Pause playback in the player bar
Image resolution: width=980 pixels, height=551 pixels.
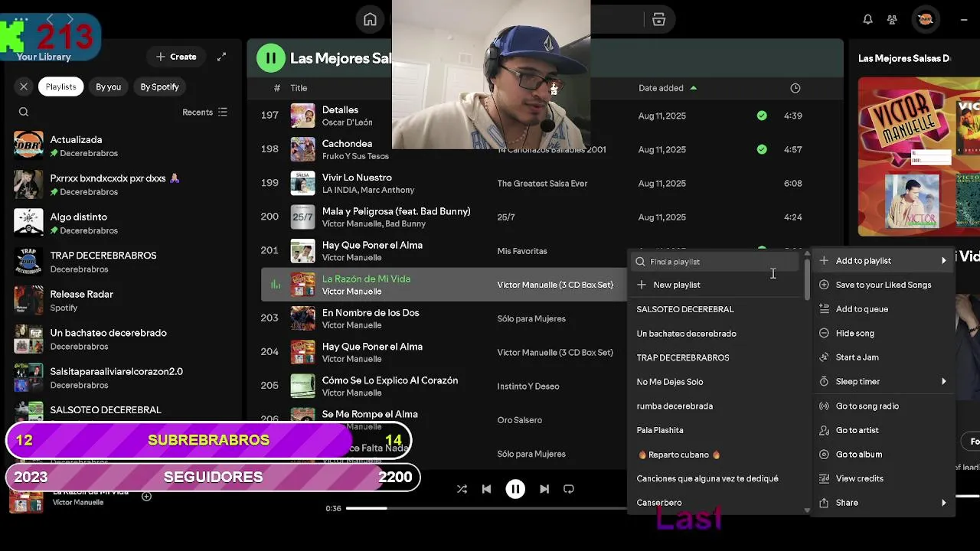click(x=515, y=489)
